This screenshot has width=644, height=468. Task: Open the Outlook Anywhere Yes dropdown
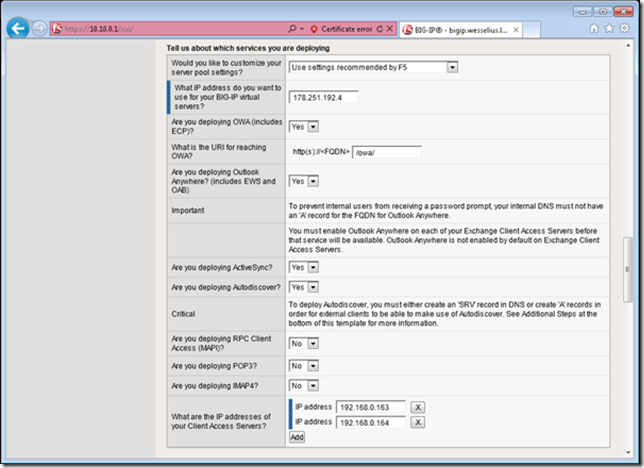coord(304,181)
